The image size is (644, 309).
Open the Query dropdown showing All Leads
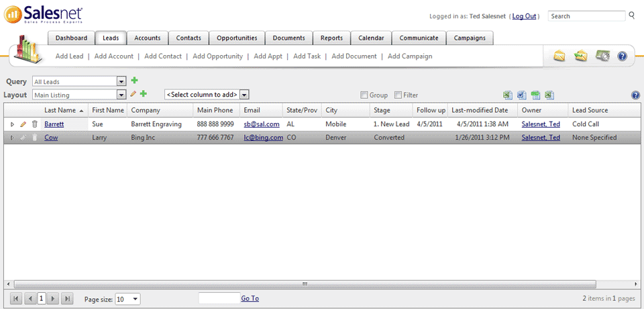pyautogui.click(x=121, y=81)
